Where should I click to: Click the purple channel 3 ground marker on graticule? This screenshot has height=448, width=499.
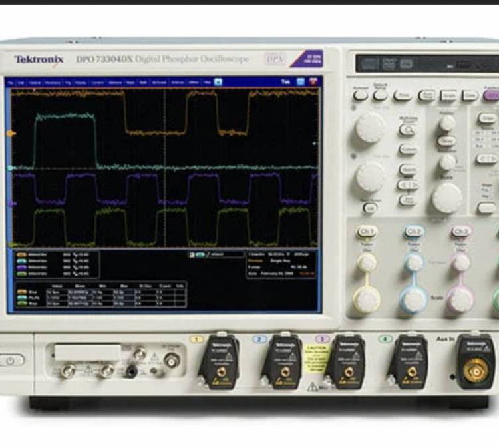12,204
